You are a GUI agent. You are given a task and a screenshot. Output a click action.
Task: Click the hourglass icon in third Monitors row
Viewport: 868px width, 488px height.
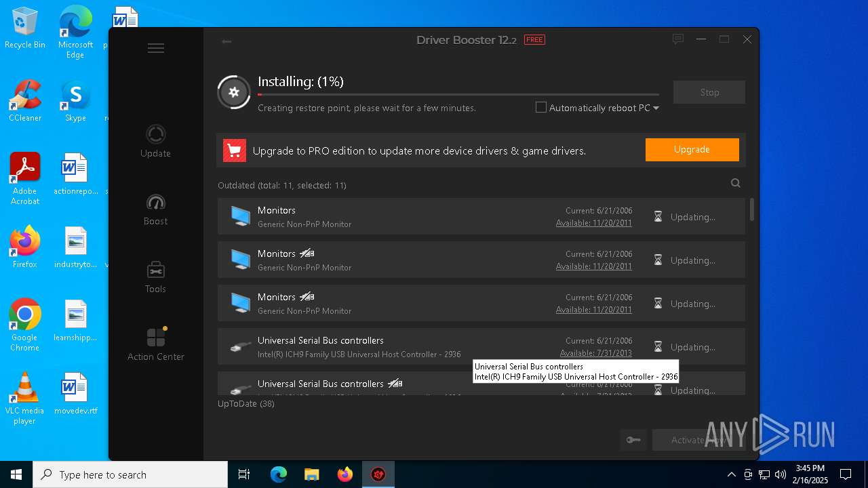(x=658, y=304)
